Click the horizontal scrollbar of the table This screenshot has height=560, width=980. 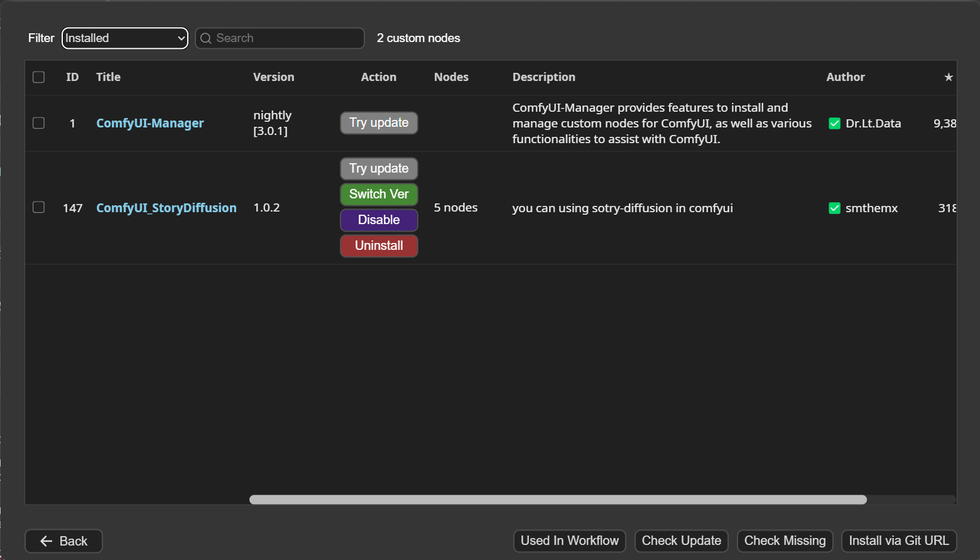558,500
